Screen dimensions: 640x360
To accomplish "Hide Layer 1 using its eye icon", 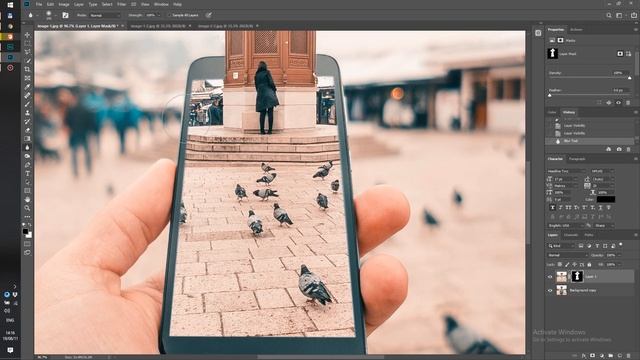I will coord(550,277).
